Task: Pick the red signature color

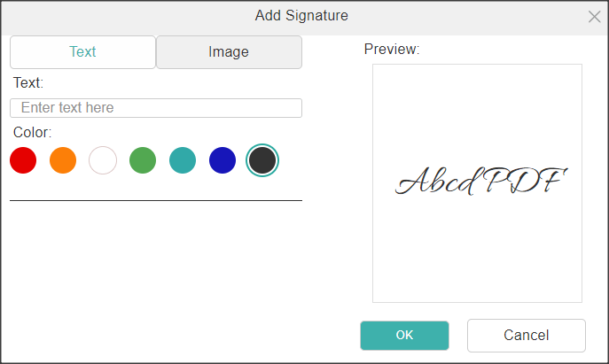Action: point(23,160)
